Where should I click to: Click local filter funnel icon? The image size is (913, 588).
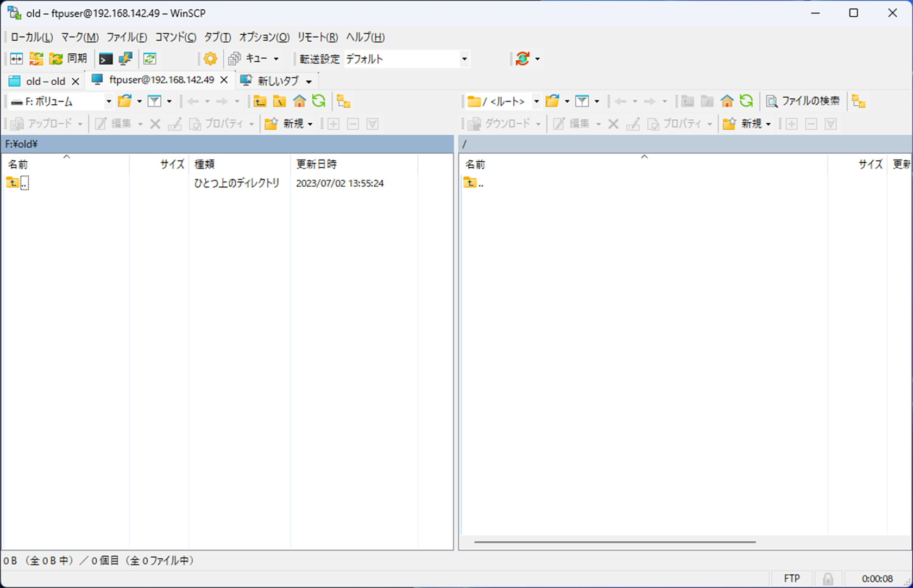click(155, 101)
